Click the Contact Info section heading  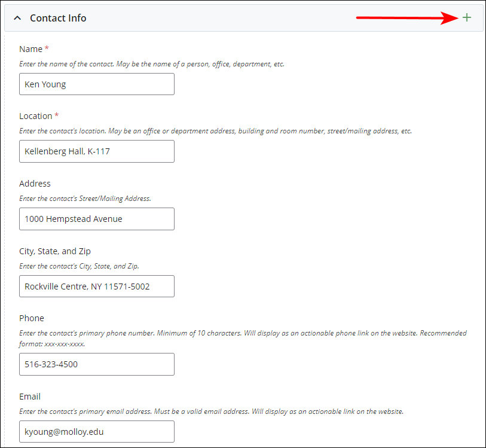tap(58, 18)
